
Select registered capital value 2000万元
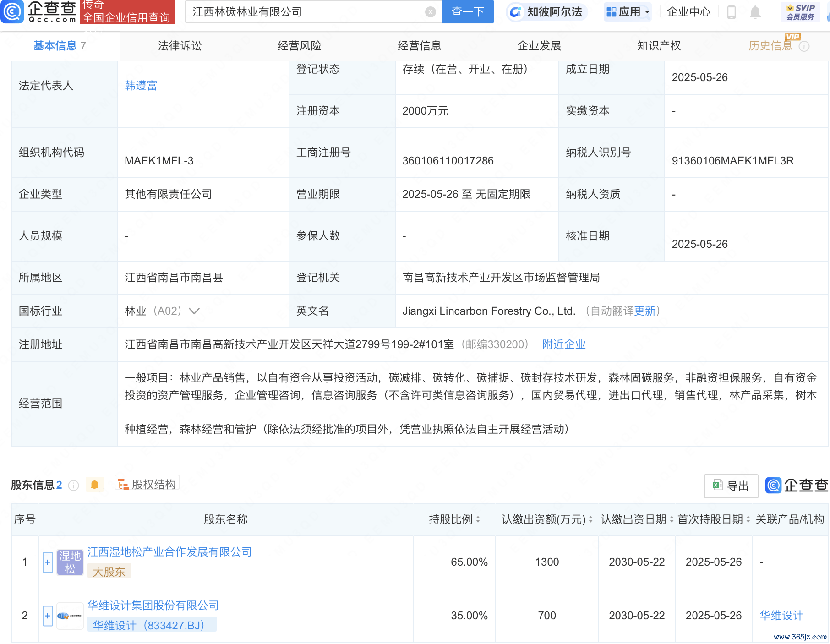click(425, 111)
